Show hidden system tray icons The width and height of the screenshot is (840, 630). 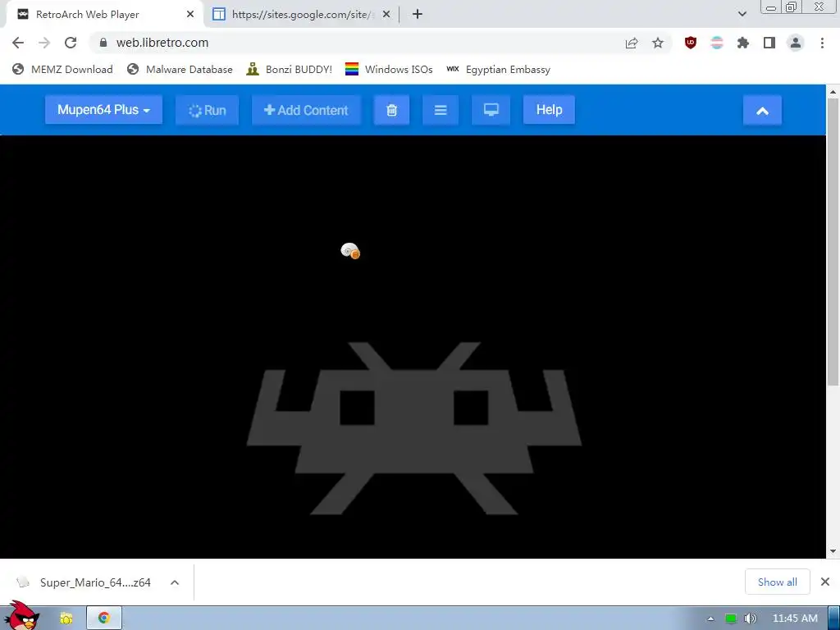tap(710, 619)
